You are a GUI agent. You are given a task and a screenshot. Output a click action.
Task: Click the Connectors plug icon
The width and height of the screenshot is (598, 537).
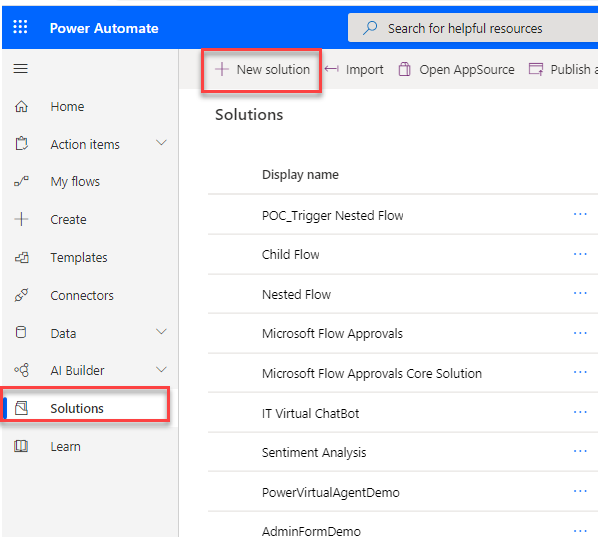[21, 295]
